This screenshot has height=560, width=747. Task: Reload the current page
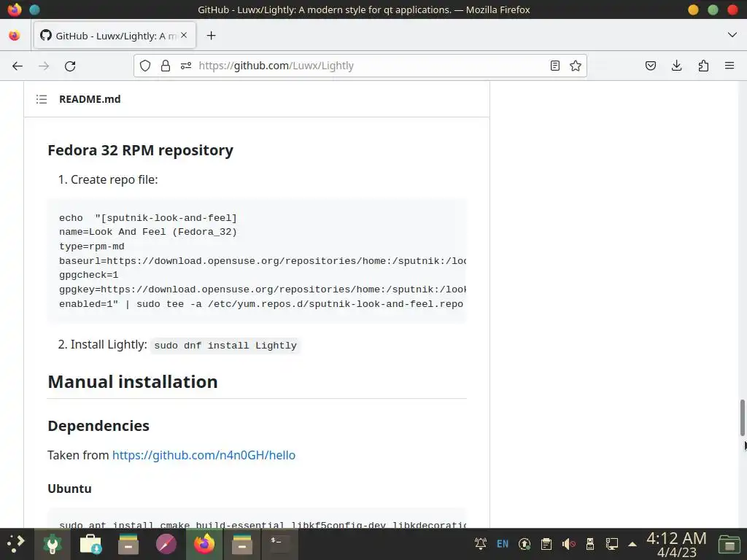click(70, 66)
